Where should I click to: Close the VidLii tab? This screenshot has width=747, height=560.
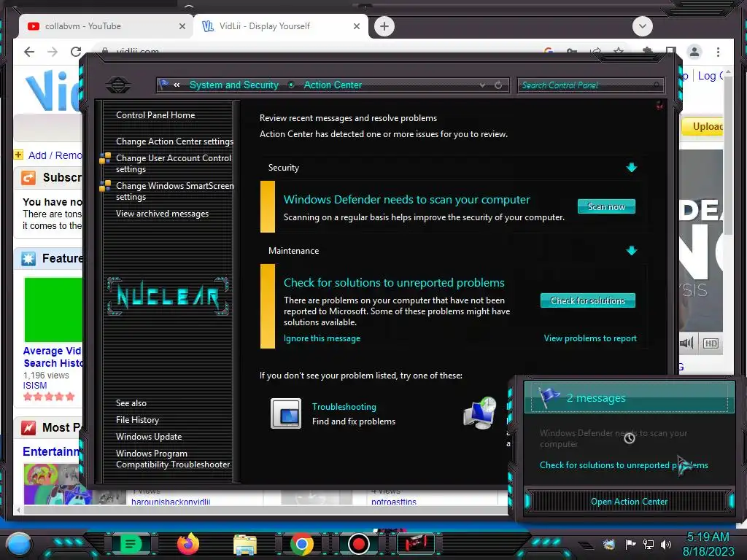pyautogui.click(x=356, y=26)
